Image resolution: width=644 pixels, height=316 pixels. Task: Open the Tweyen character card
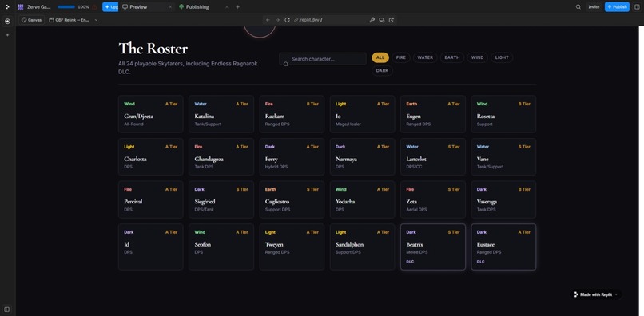292,247
